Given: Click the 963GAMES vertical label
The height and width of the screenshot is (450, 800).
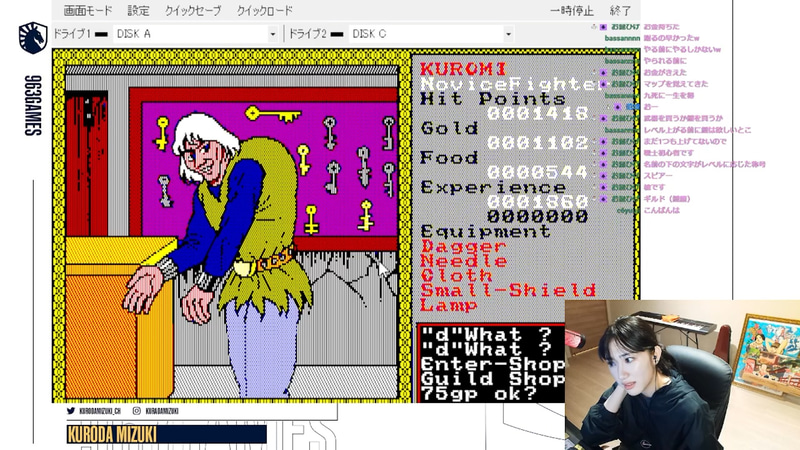Looking at the screenshot, I should 33,106.
